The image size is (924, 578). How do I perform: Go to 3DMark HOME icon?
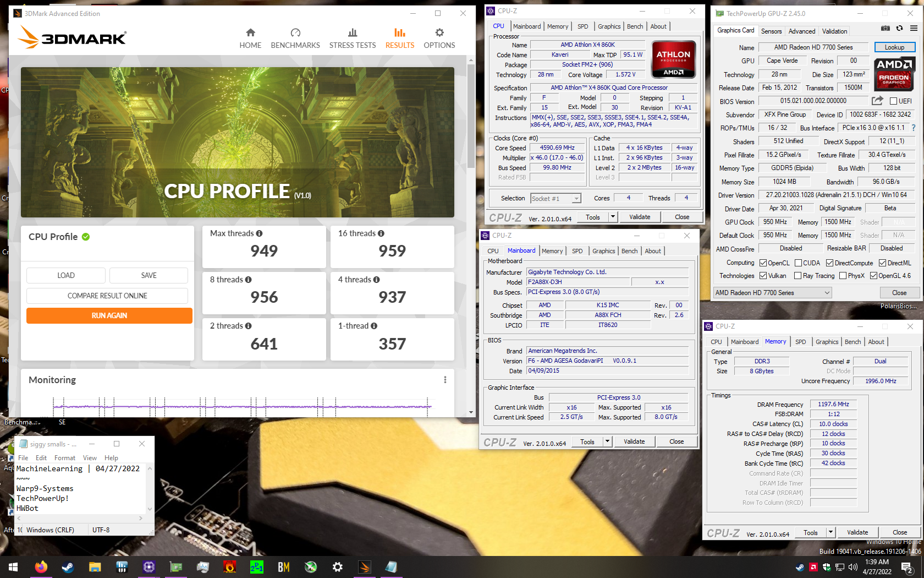(250, 32)
